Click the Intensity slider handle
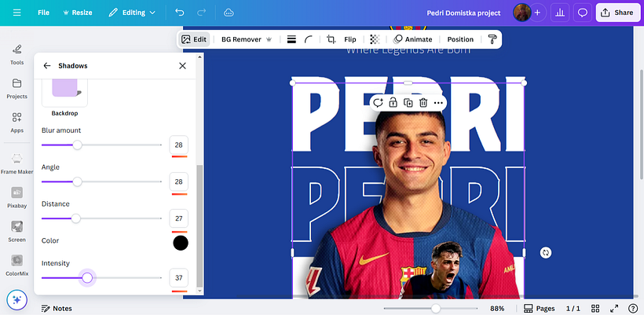The width and height of the screenshot is (644, 315). [x=87, y=278]
